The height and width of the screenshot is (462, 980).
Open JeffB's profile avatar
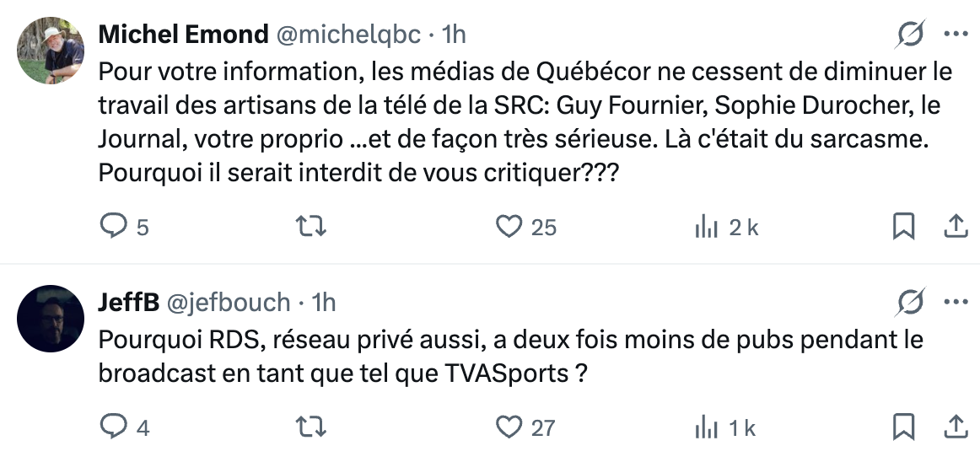(51, 318)
